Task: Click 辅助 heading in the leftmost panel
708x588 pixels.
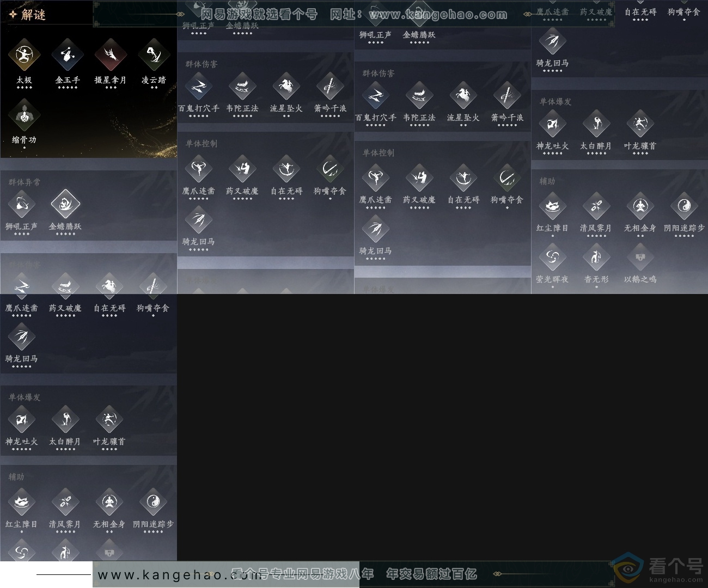Action: click(16, 476)
